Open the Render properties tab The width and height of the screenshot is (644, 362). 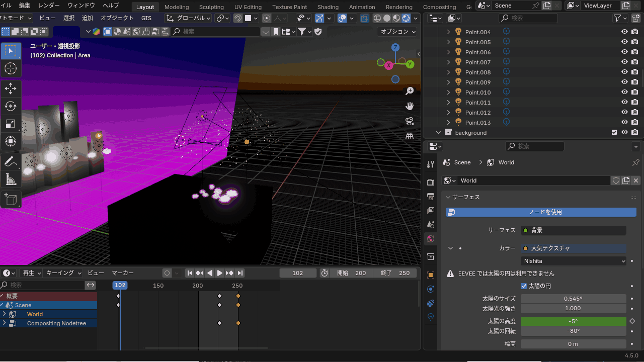coord(431,182)
